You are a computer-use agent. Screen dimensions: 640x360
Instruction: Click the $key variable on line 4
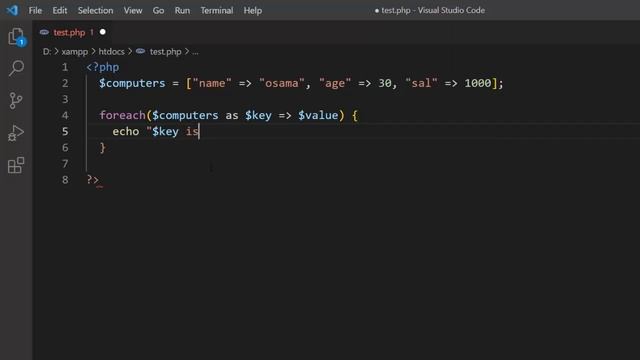(258, 116)
